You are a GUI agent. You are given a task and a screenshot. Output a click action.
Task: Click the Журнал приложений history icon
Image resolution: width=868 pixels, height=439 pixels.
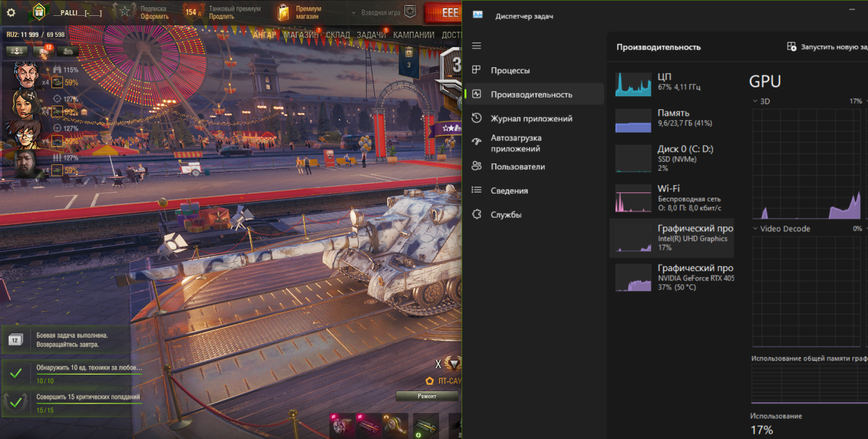tap(476, 118)
